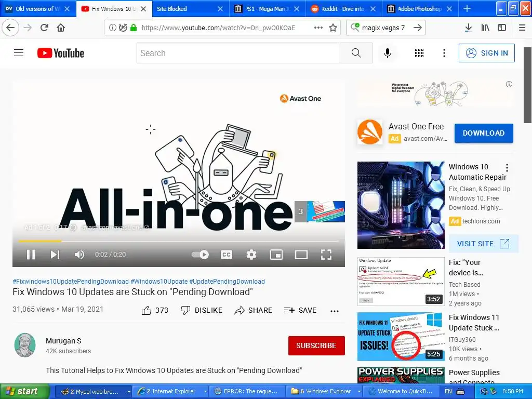Click the EN language indicator in the taskbar

[x=448, y=392]
